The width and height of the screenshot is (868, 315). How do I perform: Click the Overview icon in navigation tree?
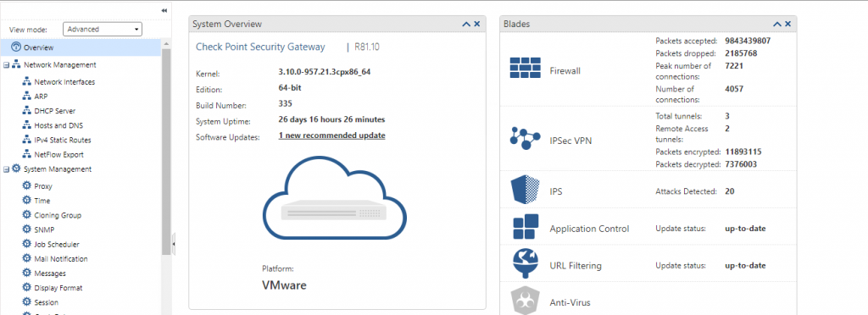[x=16, y=47]
